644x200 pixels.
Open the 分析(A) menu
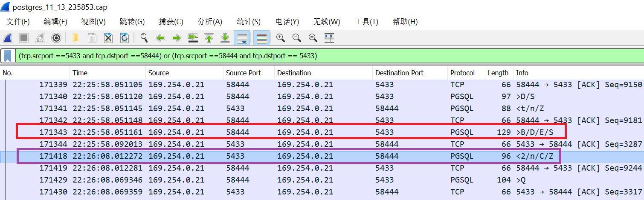[x=210, y=22]
